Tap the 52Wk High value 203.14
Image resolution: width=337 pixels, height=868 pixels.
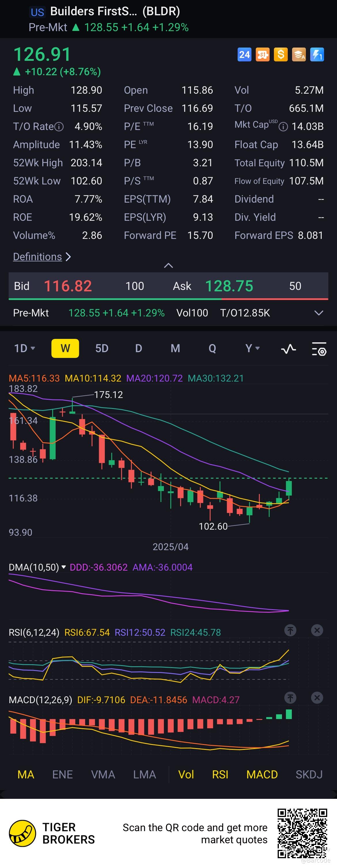coord(86,163)
